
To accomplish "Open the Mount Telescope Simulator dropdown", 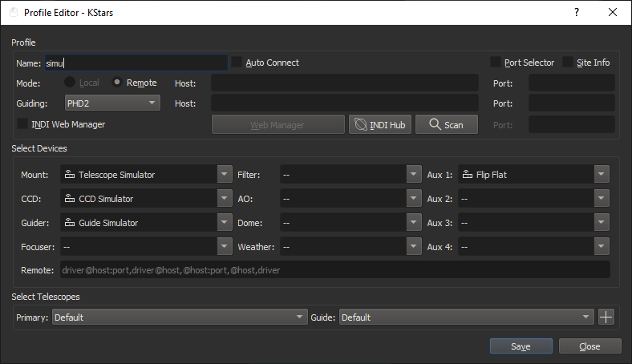I will coord(146,175).
